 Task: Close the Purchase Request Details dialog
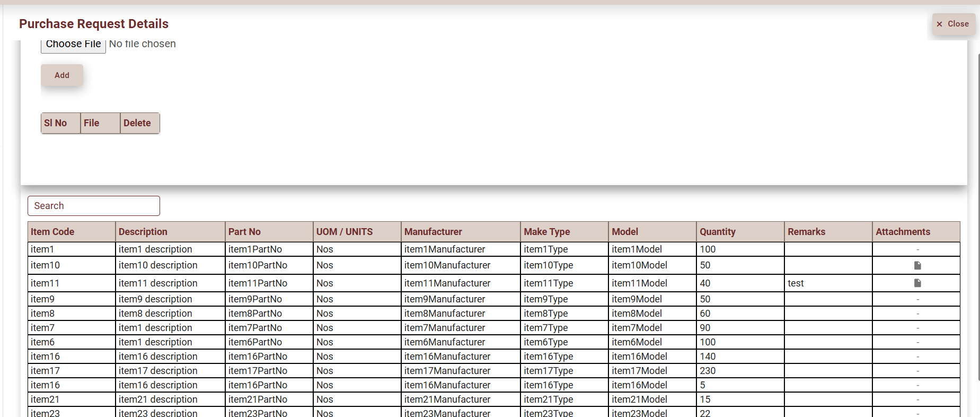[x=953, y=24]
